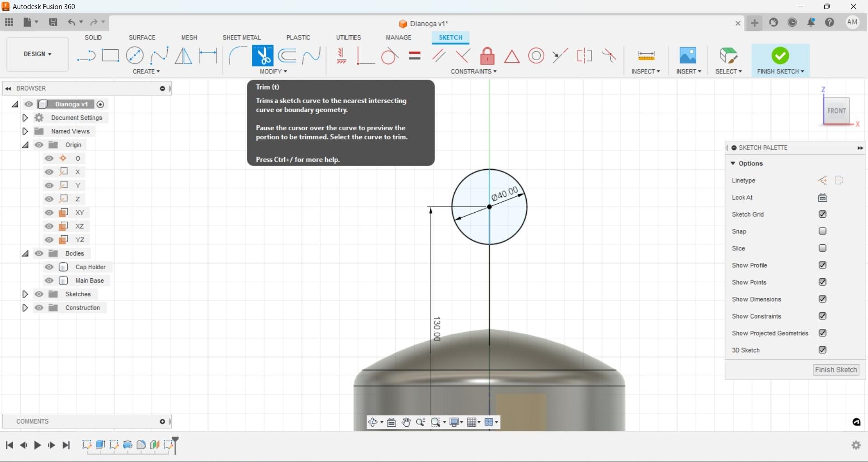Open the CONSTRAINTS dropdown menu

(x=473, y=71)
